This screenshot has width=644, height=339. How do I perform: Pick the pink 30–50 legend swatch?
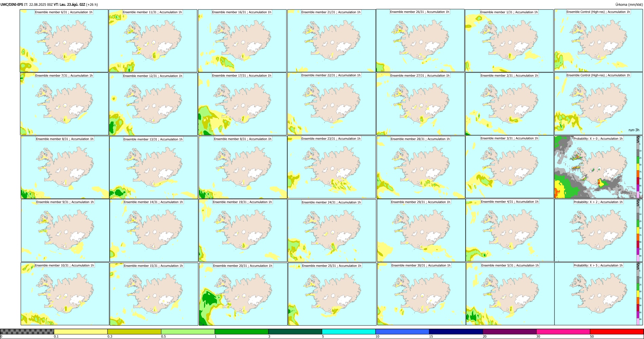point(563,332)
